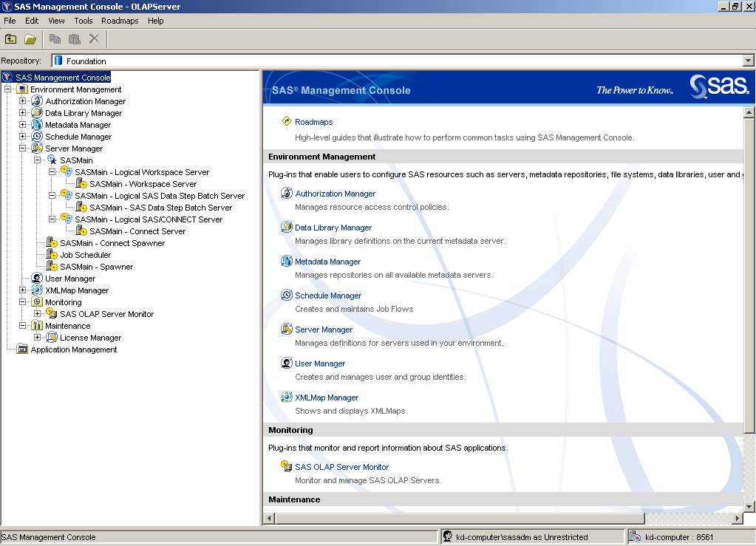Click the server connection icon in status bar
The image size is (756, 546).
pos(636,536)
